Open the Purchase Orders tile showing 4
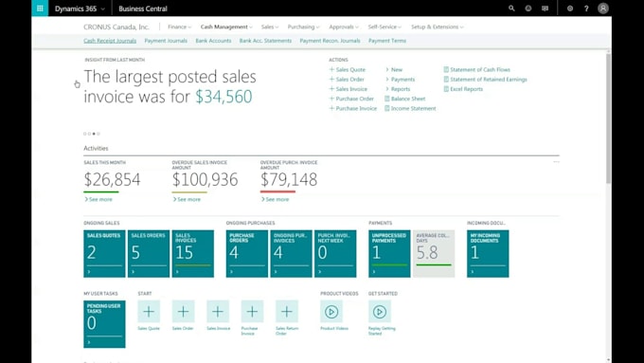This screenshot has height=363, width=644. click(247, 254)
